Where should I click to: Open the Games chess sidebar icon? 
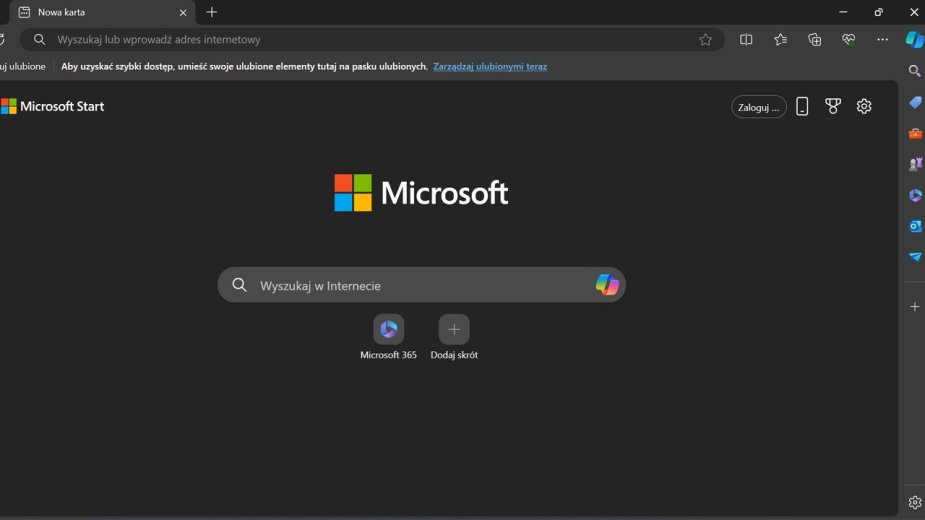(915, 164)
